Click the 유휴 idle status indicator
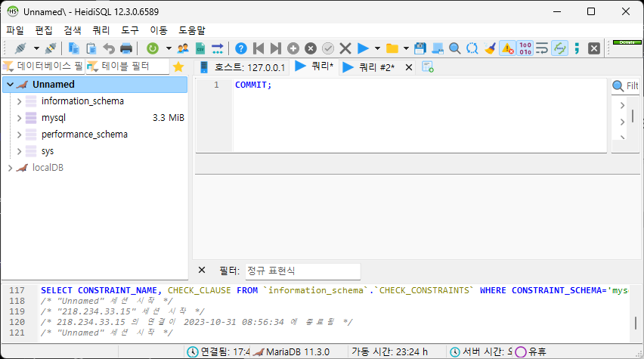Image resolution: width=644 pixels, height=359 pixels. (x=531, y=352)
